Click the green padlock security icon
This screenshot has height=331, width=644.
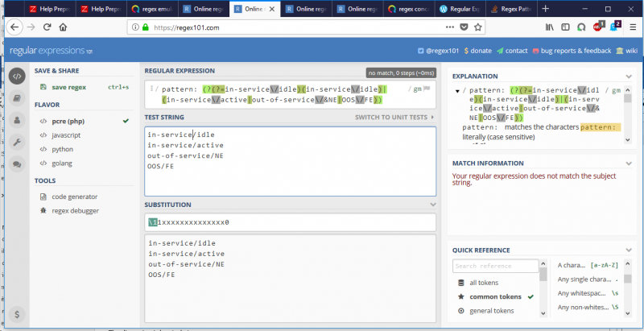pos(145,27)
